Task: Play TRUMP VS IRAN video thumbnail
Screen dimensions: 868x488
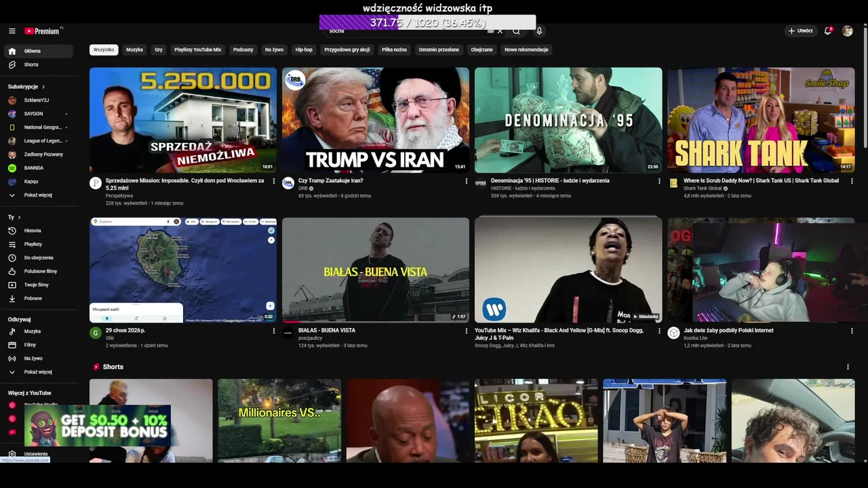Action: [376, 120]
